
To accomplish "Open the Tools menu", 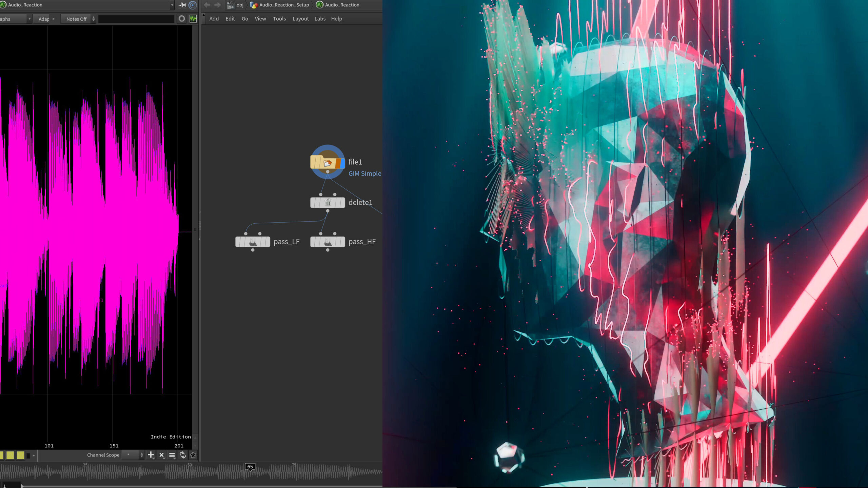I will (x=279, y=19).
